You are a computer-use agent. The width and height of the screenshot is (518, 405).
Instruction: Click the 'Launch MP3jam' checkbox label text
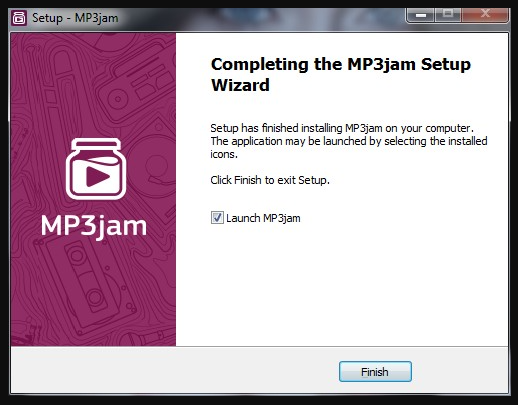[x=263, y=218]
